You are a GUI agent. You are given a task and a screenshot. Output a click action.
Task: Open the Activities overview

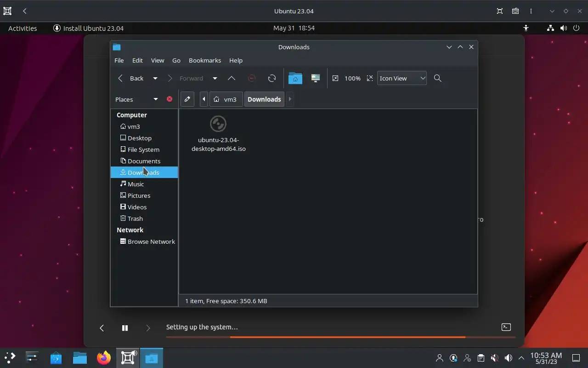point(23,28)
